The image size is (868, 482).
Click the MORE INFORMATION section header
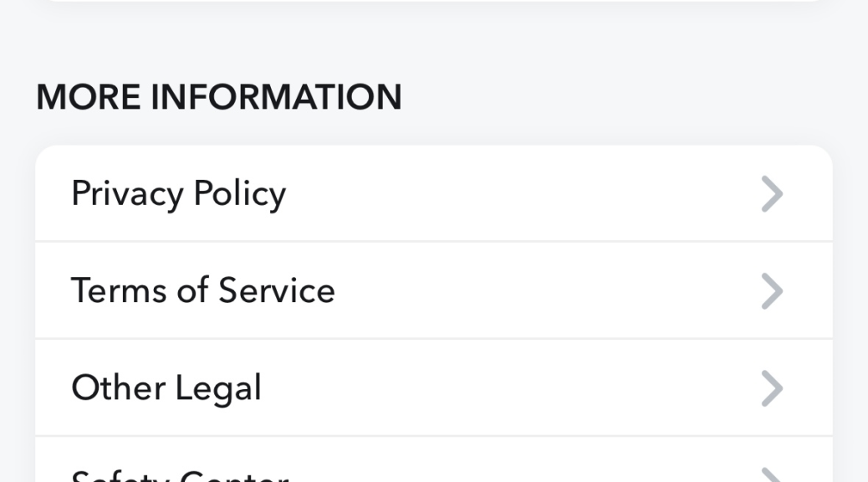(x=218, y=97)
